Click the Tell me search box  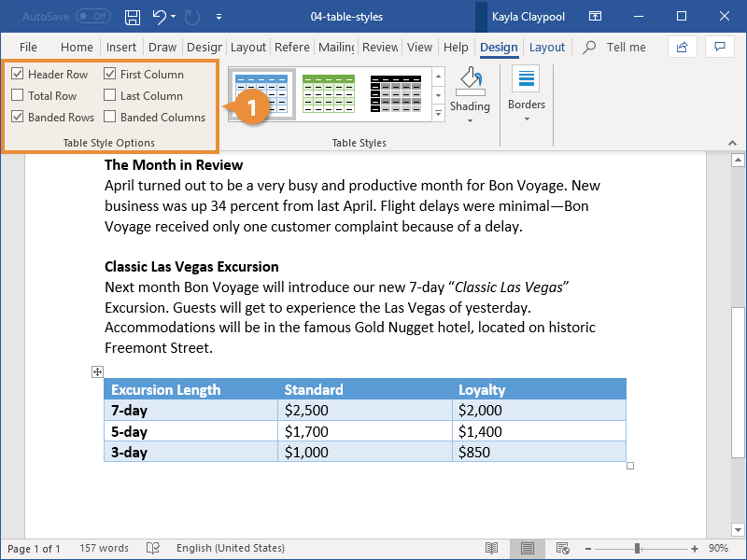click(x=626, y=48)
